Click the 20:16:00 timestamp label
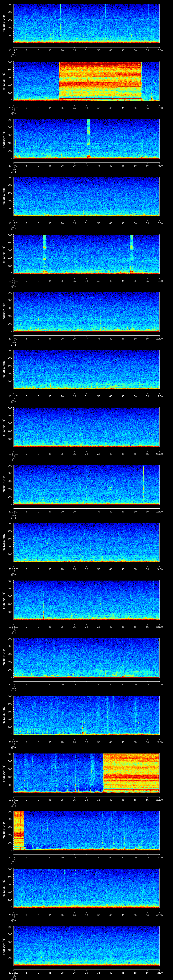The image size is (173, 980). point(13,166)
